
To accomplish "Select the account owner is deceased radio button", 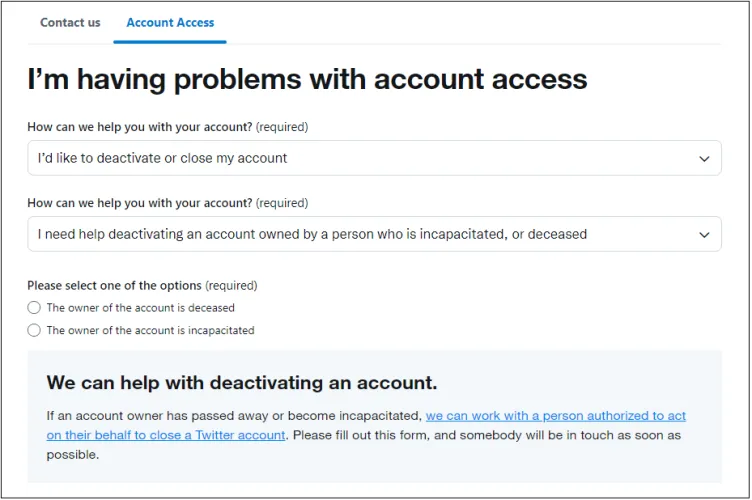I will [34, 308].
